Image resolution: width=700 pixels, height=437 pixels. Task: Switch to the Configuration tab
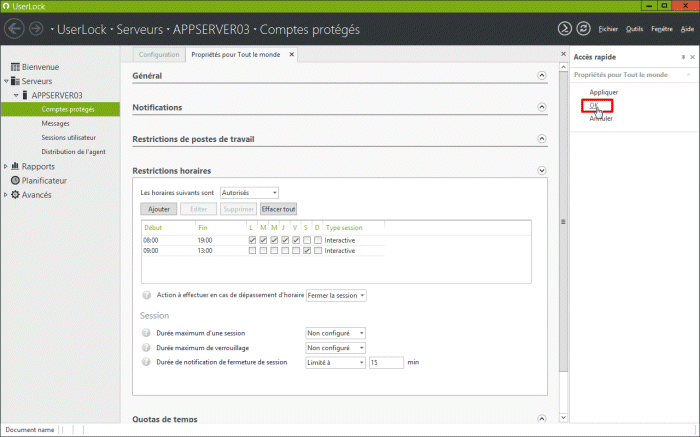[159, 54]
